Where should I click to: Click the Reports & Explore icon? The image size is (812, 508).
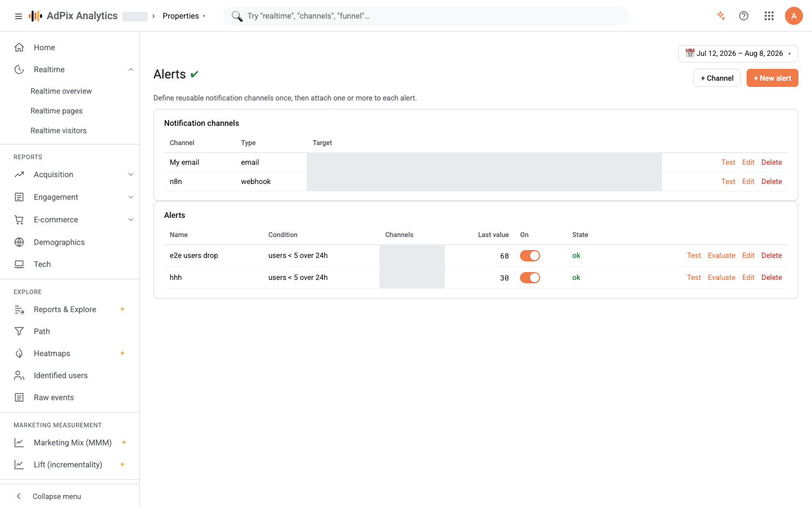click(19, 309)
